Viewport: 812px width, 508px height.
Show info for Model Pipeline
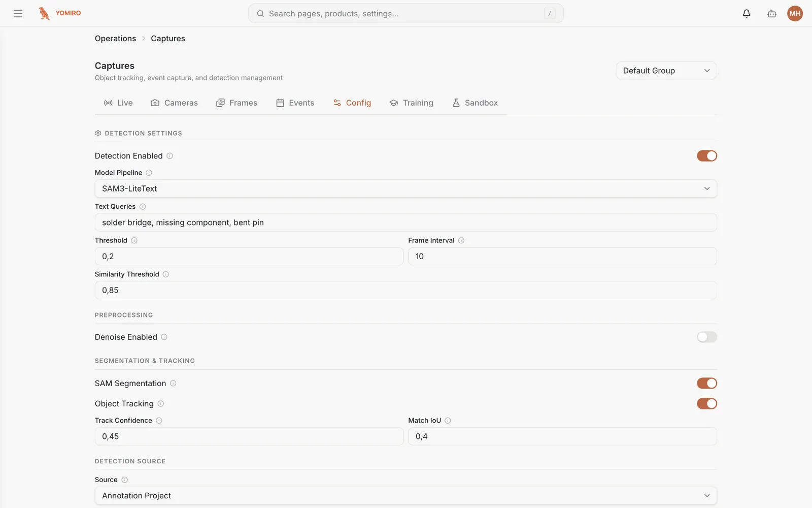click(149, 173)
